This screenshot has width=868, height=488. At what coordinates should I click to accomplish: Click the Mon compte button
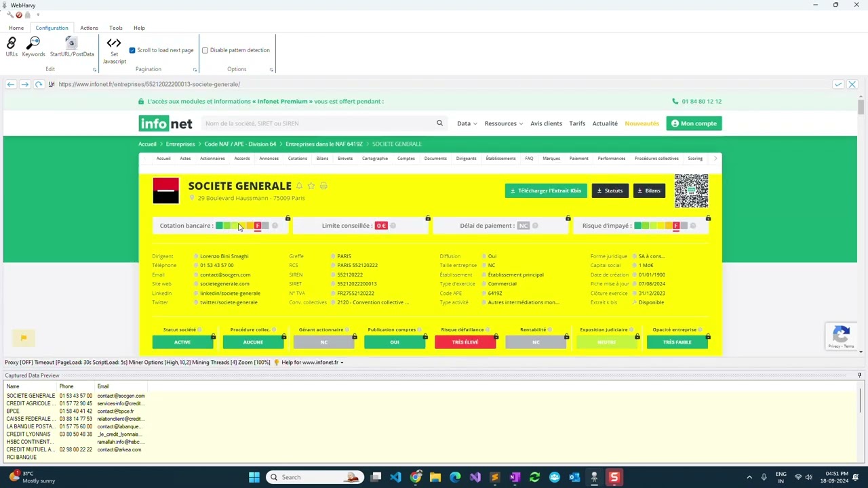click(x=694, y=123)
